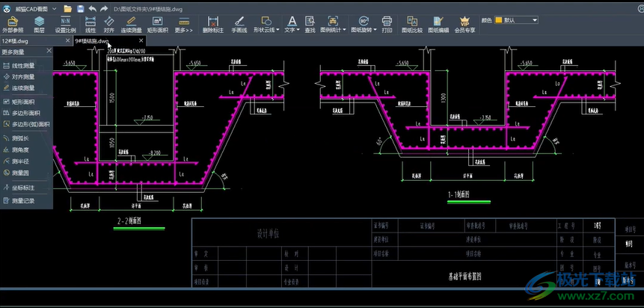The width and height of the screenshot is (644, 308).
Task: Click the 基础平面布置图 title block text
Action: point(464,277)
